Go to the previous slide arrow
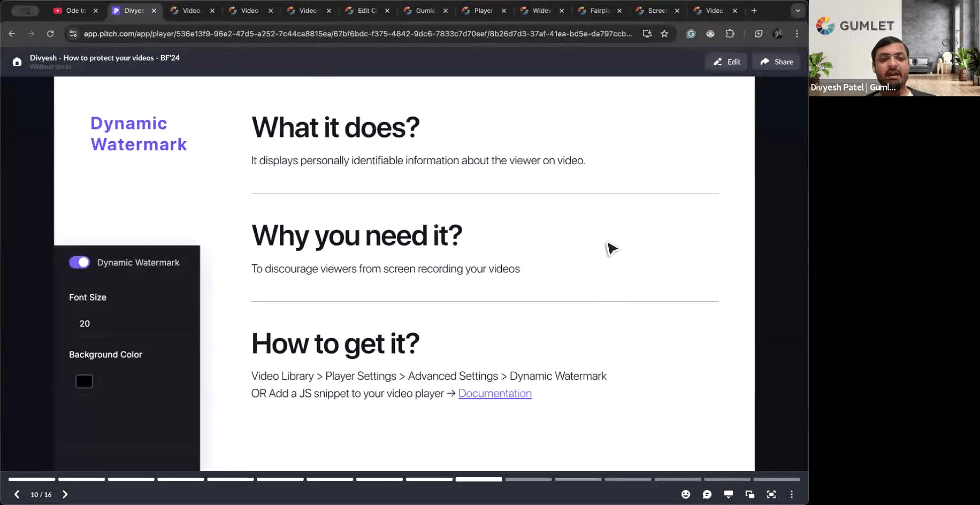Viewport: 980px width, 505px height. (17, 494)
